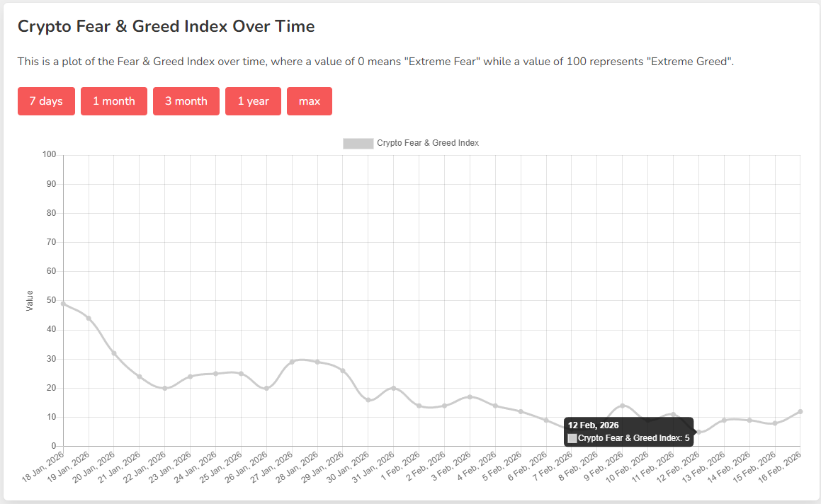Click the 25 Jan, 2026 data point
Image resolution: width=821 pixels, height=504 pixels.
pyautogui.click(x=241, y=374)
